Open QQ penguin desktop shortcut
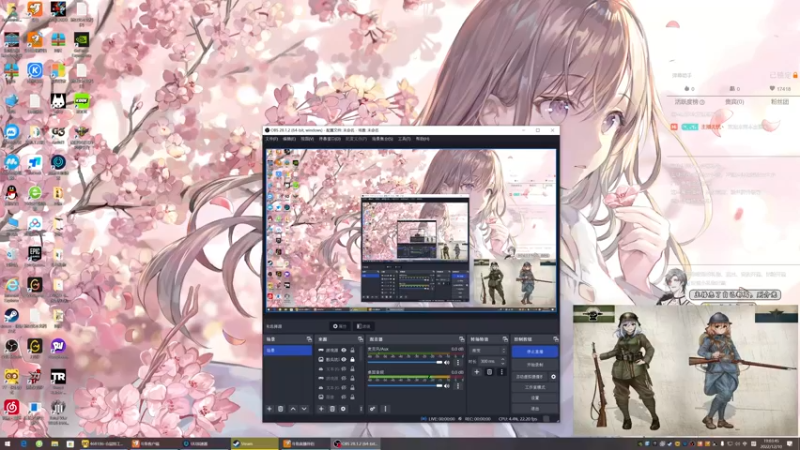This screenshot has height=450, width=800. point(11,195)
